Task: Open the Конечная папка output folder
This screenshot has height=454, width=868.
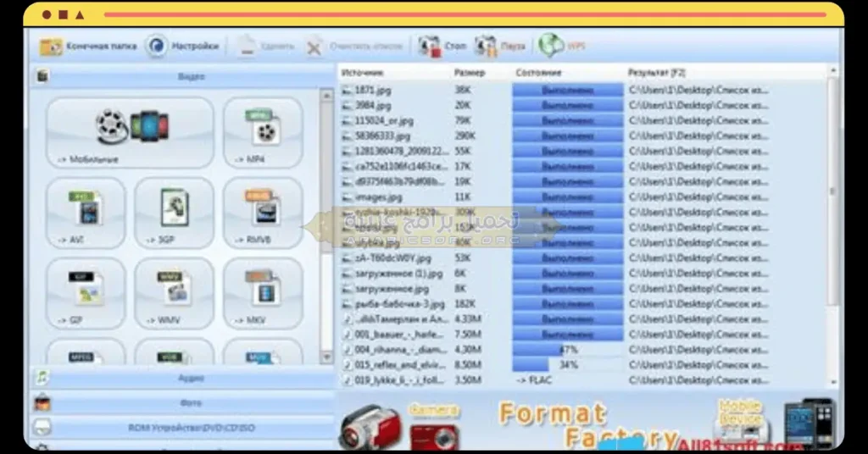Action: click(x=87, y=47)
